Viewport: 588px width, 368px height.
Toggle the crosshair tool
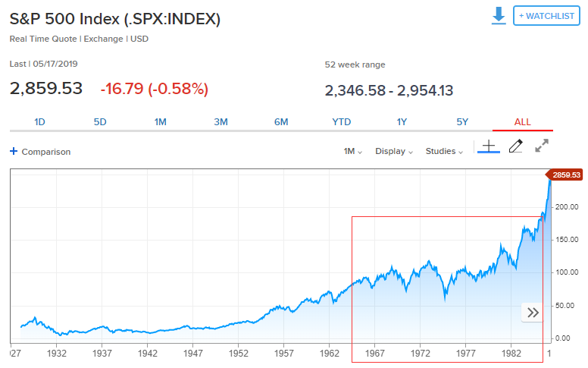pos(489,146)
